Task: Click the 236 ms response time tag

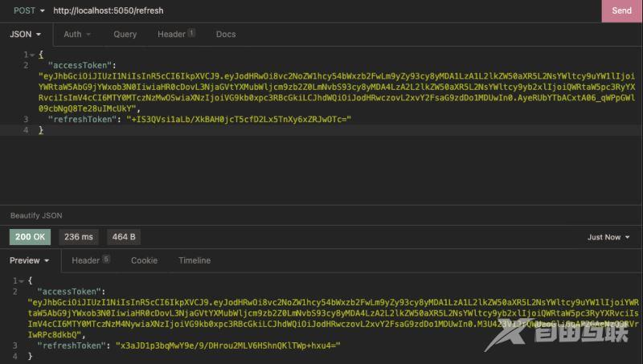Action: tap(78, 237)
